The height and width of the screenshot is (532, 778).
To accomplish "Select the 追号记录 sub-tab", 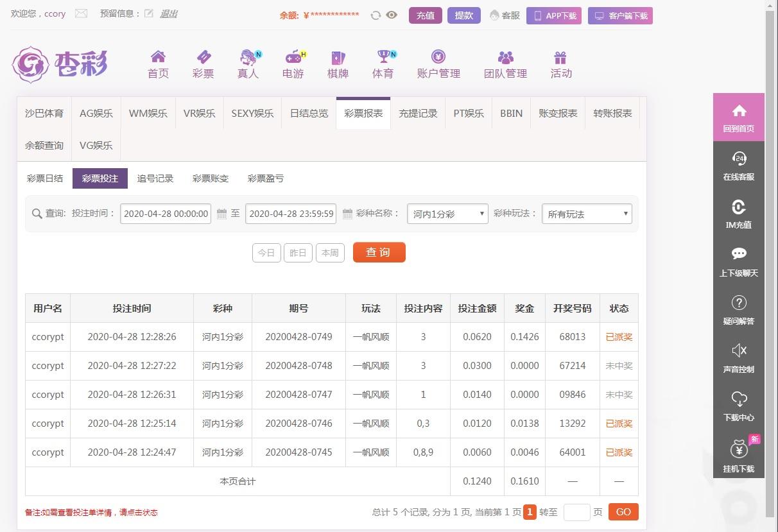I will [155, 178].
